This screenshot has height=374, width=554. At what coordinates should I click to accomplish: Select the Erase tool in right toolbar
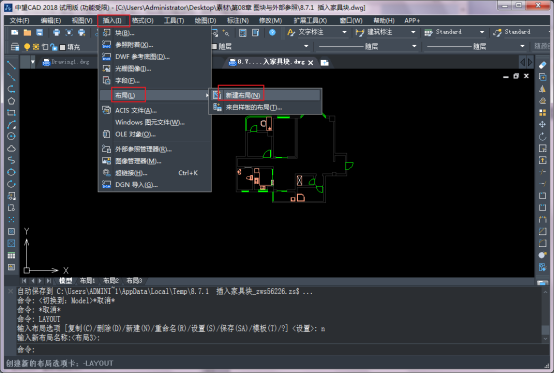(x=542, y=65)
